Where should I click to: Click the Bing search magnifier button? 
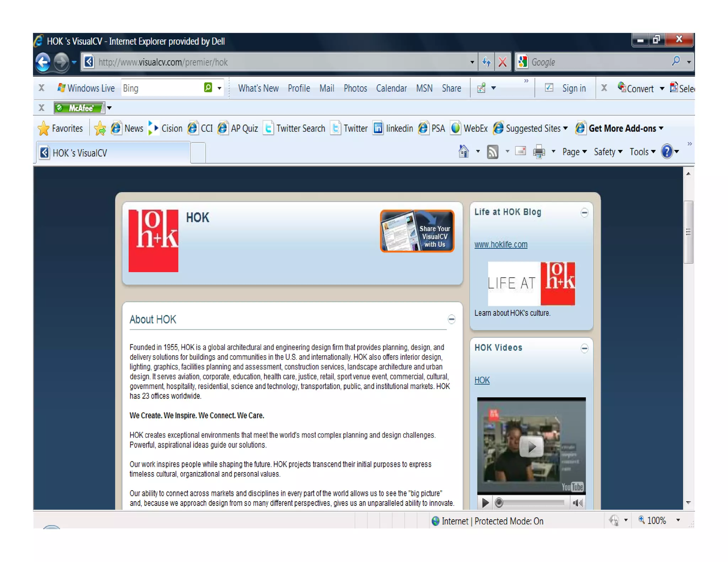[x=208, y=88]
